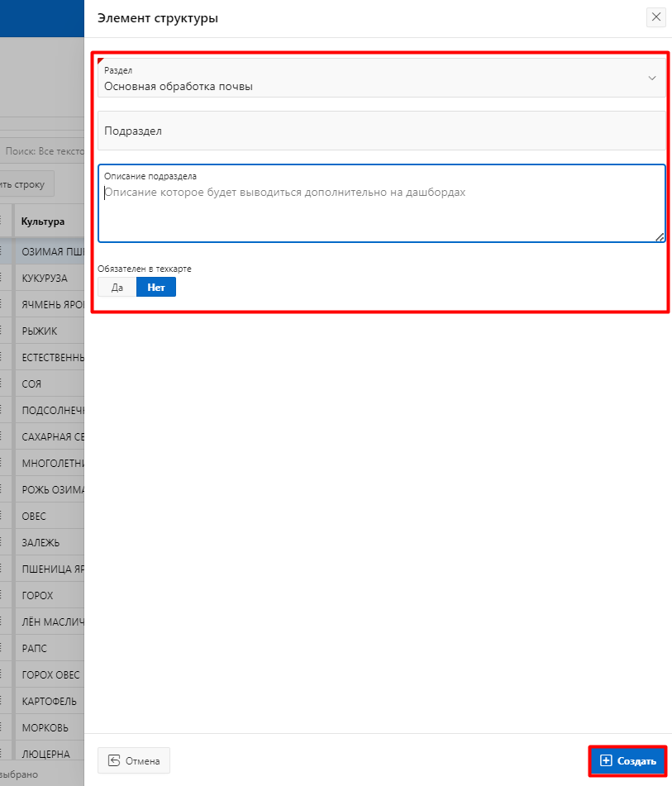
Task: Close the Элемент структуры dialog with X
Action: coord(656,17)
